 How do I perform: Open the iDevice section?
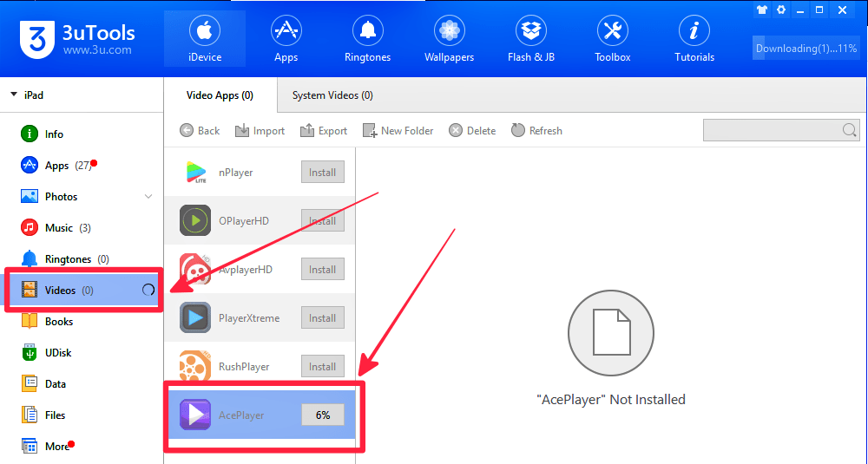click(x=204, y=39)
